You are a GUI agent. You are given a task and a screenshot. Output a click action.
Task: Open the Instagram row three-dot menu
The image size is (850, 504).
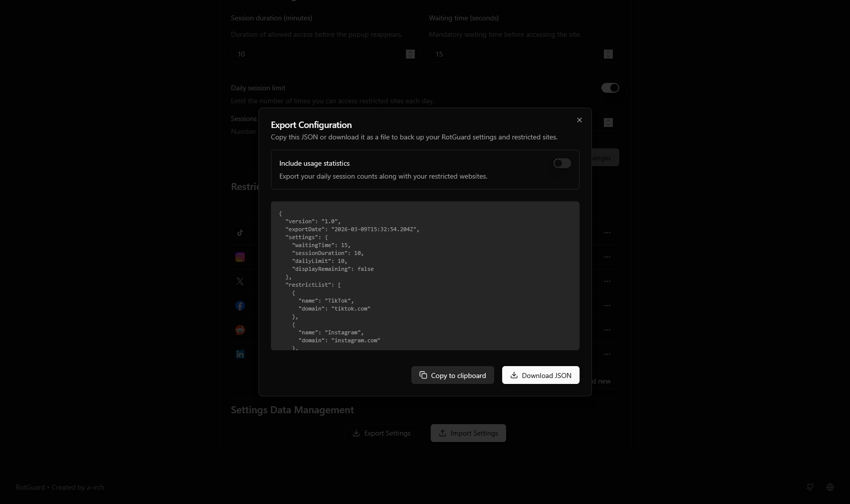coord(607,257)
